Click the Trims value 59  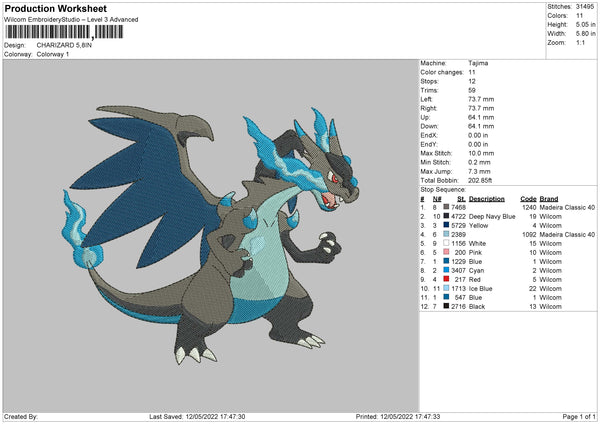click(x=472, y=90)
